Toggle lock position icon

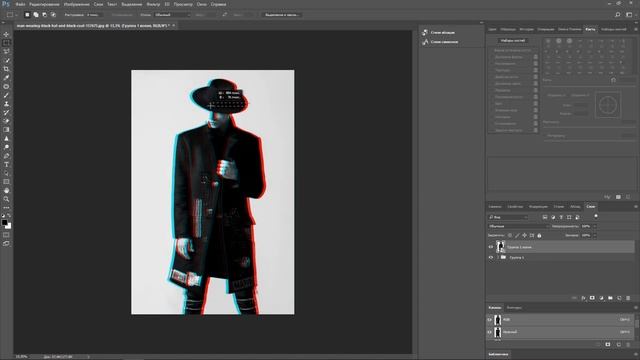click(x=524, y=236)
